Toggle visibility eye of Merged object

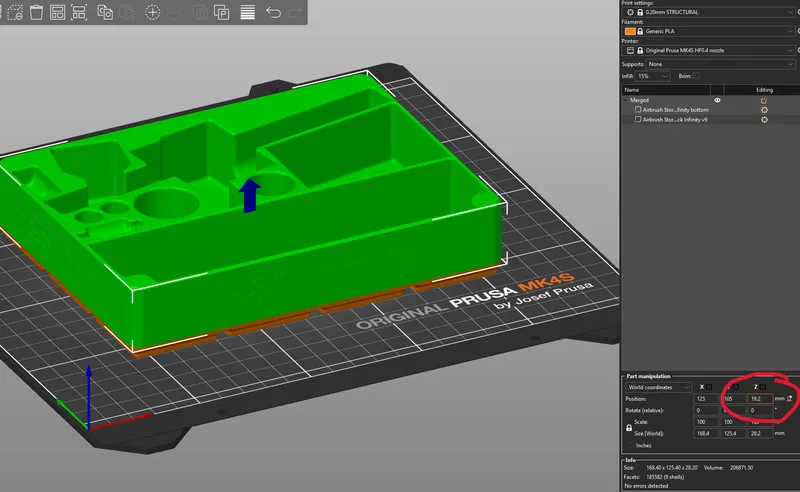pyautogui.click(x=717, y=101)
